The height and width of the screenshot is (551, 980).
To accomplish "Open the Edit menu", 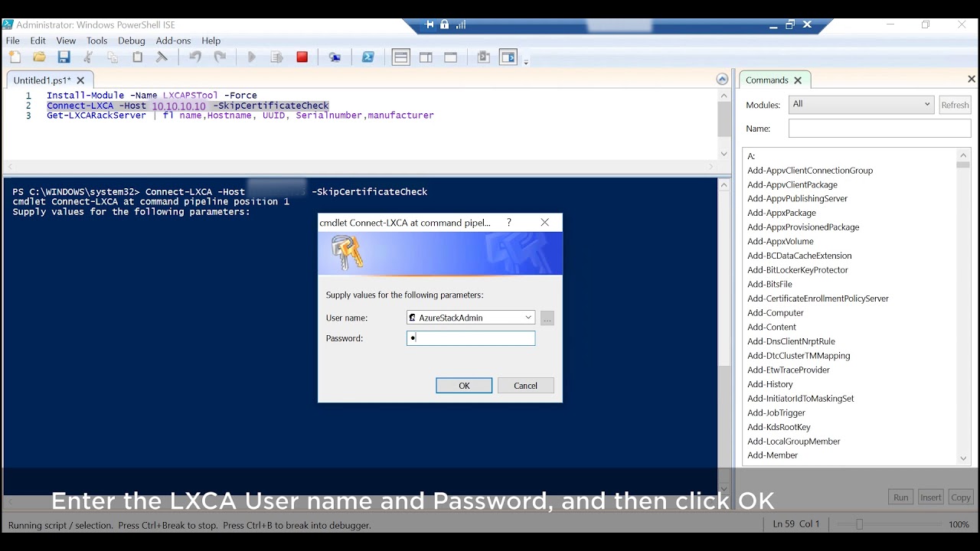I will (38, 41).
